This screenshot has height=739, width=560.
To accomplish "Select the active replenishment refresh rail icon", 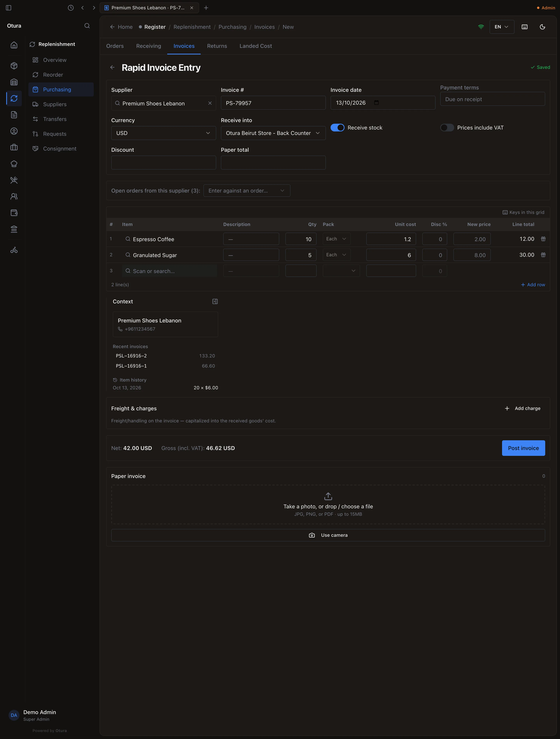I will pyautogui.click(x=14, y=98).
